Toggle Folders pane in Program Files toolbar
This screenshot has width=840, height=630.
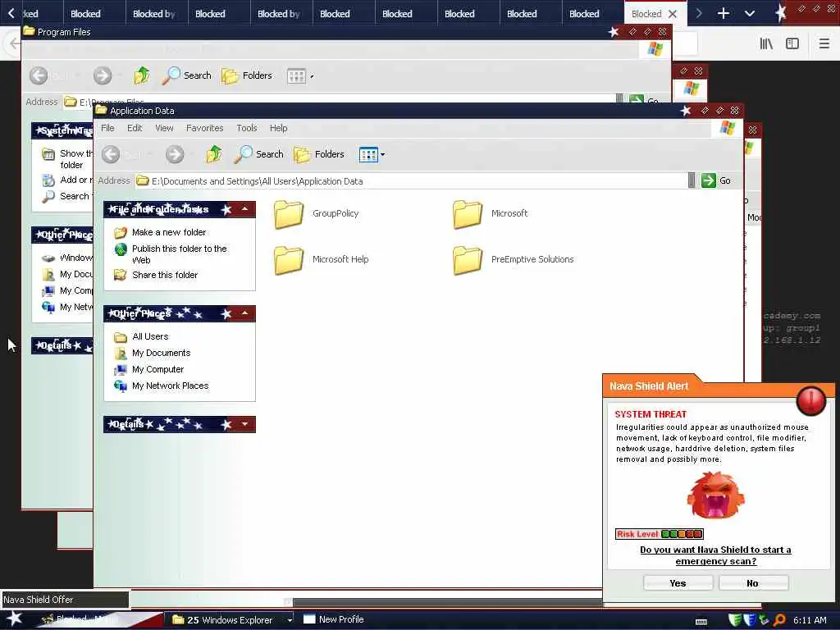click(x=247, y=75)
